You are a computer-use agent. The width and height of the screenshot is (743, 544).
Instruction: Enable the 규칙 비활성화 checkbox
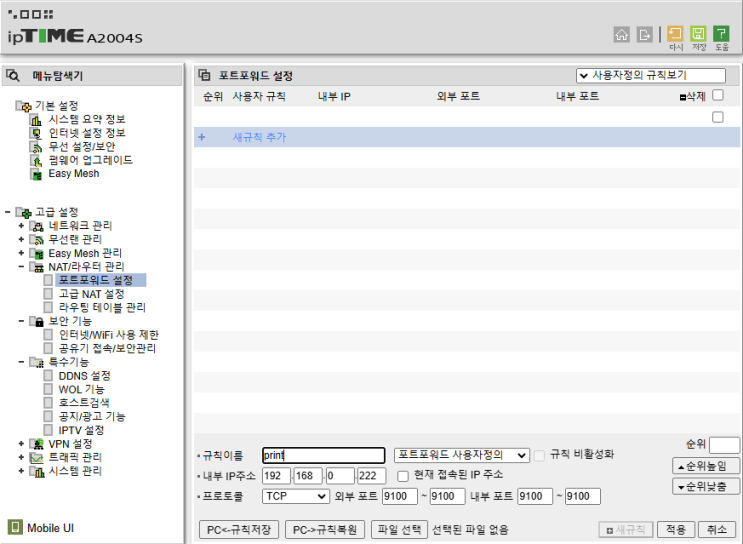tap(539, 456)
